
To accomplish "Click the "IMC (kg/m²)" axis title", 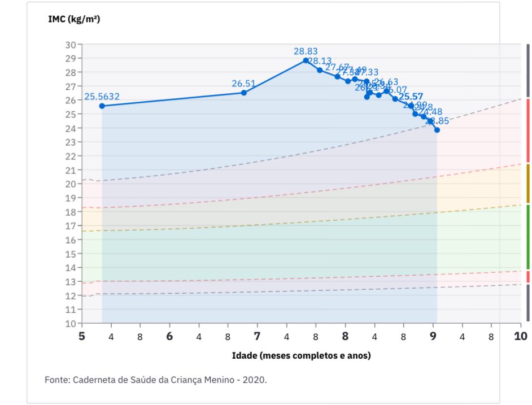I will coord(75,19).
